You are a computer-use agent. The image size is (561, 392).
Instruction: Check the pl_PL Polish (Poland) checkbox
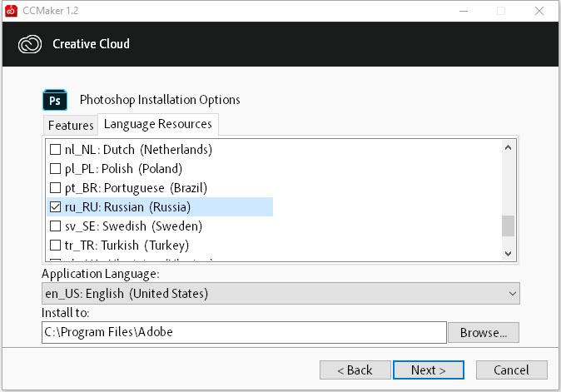tap(55, 168)
